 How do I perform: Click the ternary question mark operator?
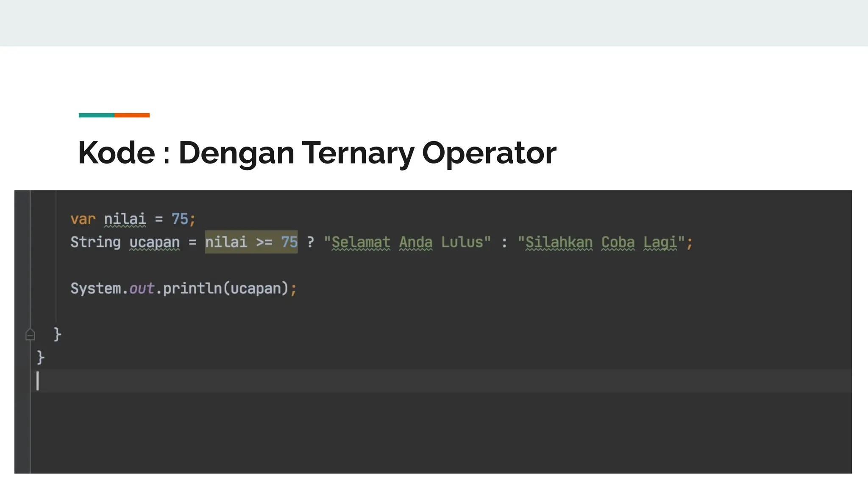click(x=311, y=242)
